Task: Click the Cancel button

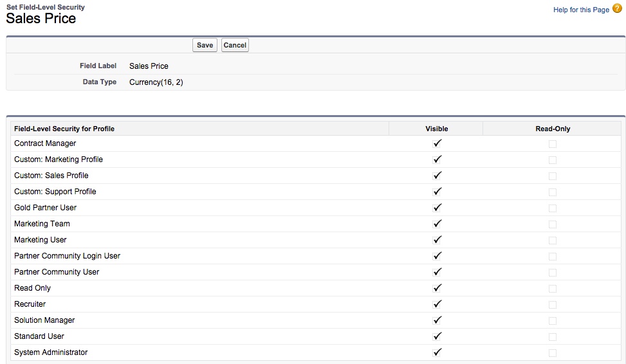Action: (x=235, y=45)
